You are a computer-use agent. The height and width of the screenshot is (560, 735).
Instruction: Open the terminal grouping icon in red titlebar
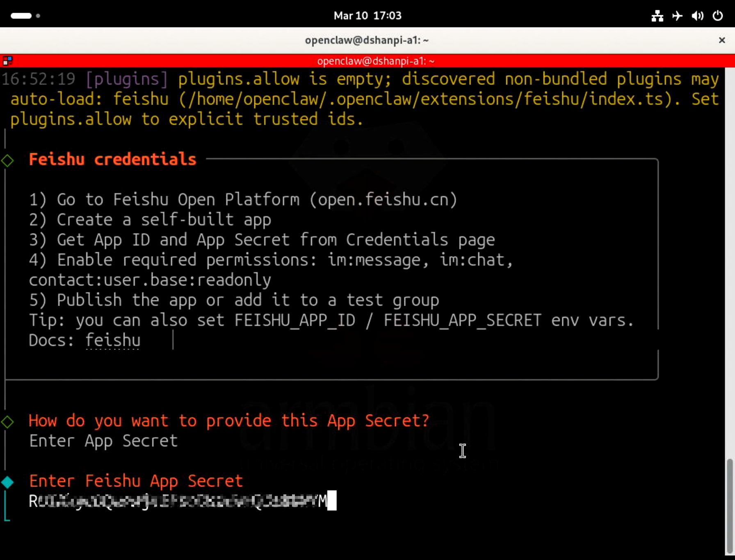7,61
